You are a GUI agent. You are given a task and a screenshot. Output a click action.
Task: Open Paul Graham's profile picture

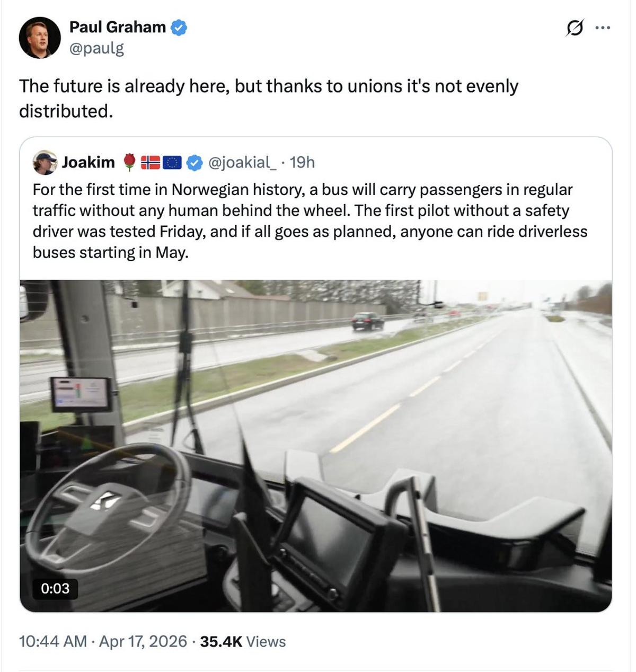click(40, 38)
